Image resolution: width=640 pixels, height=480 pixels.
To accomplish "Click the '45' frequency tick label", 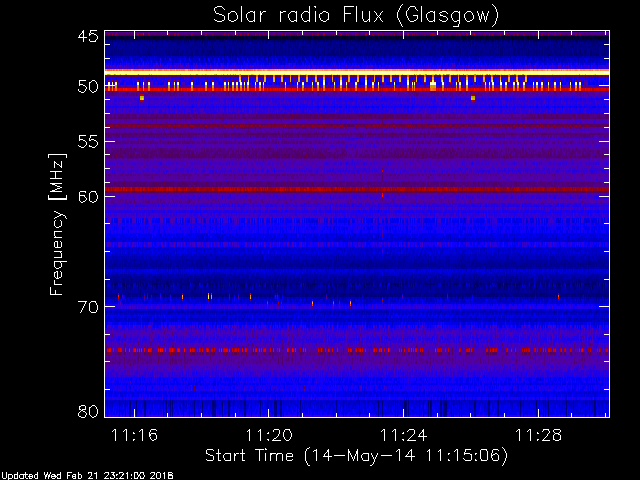I will coord(88,36).
